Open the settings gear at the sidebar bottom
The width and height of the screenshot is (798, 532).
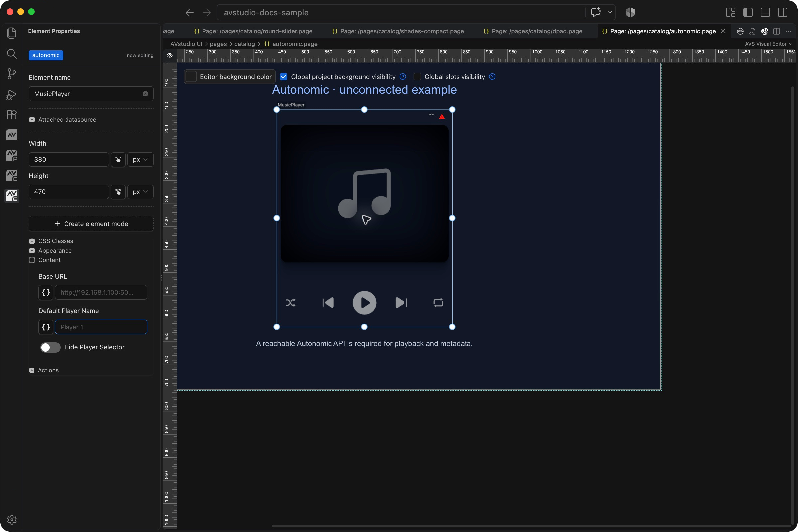coord(12,519)
